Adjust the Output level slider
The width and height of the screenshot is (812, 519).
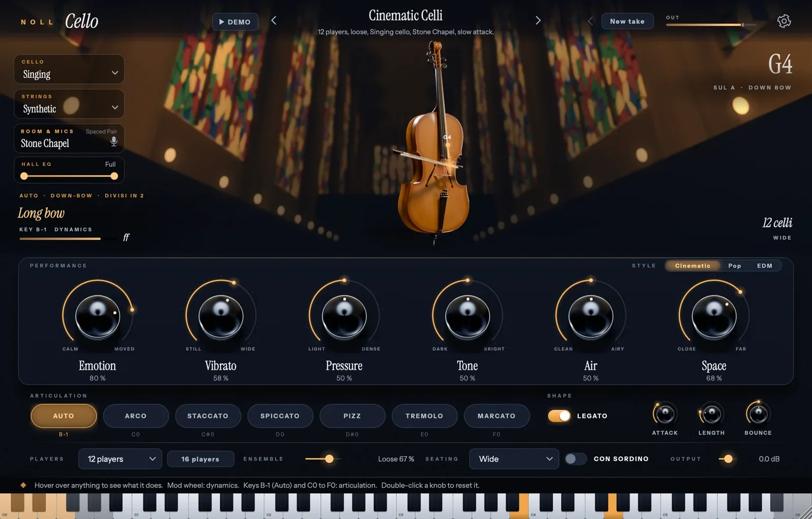pos(727,459)
